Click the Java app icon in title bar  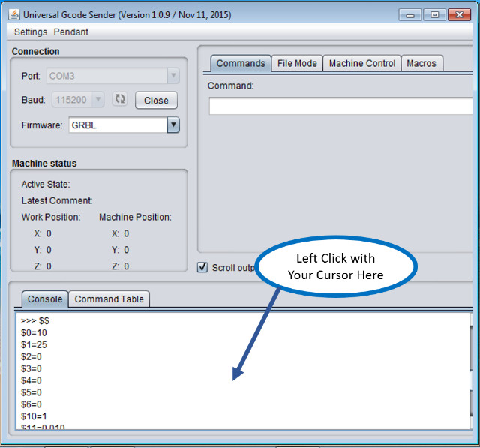point(14,14)
